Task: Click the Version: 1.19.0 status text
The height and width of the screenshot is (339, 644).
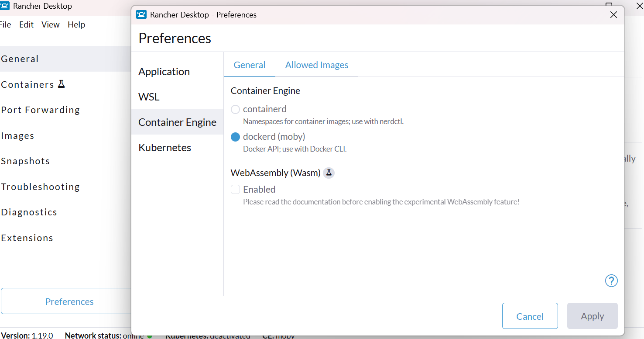Action: tap(27, 335)
